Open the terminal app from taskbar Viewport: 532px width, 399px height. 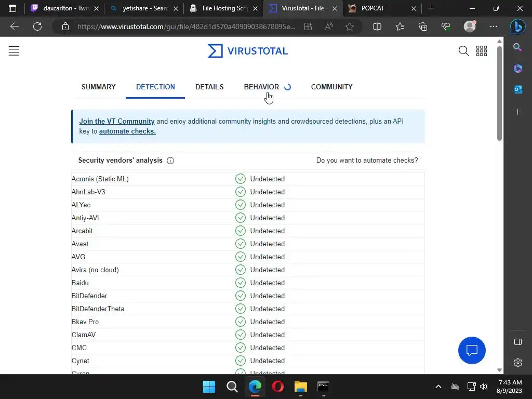tap(323, 387)
